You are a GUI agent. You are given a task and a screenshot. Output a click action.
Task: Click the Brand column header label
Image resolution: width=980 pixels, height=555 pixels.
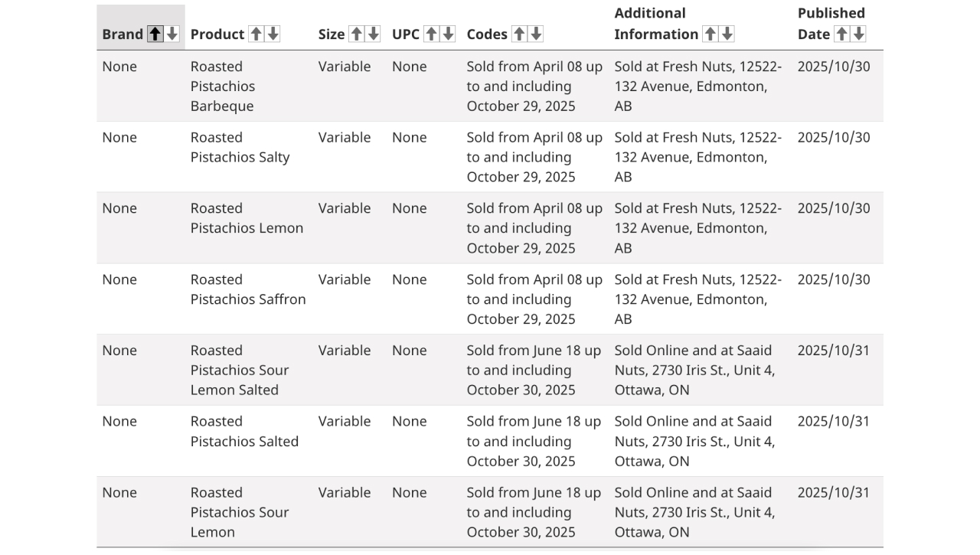coord(122,34)
